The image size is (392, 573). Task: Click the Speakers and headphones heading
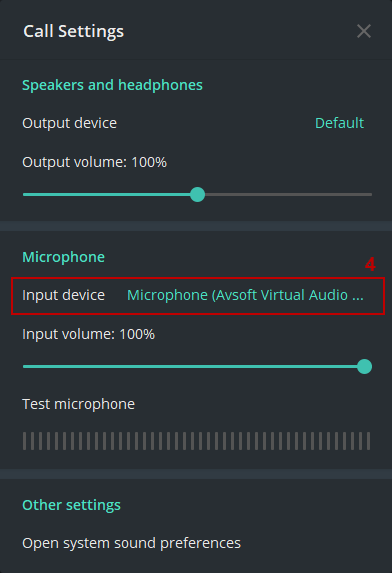112,85
